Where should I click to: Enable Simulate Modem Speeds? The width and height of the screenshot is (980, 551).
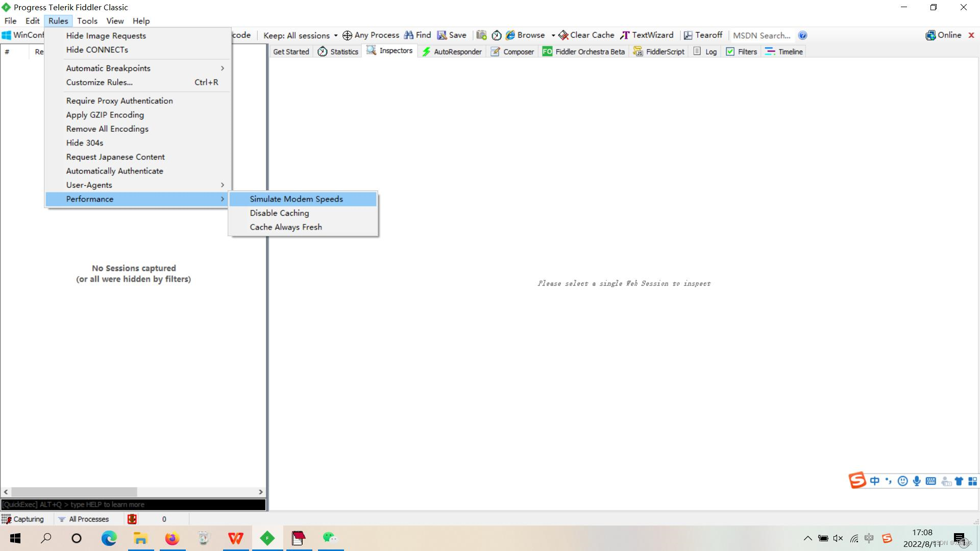point(303,199)
